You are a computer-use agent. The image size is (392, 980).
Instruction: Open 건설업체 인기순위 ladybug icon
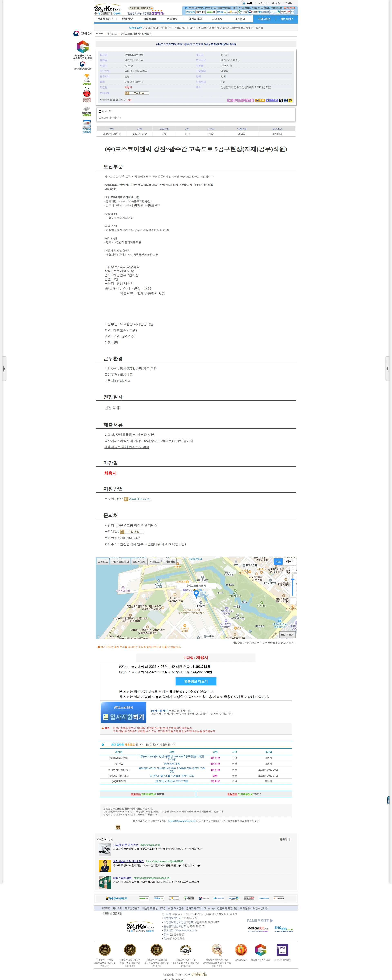87,95
